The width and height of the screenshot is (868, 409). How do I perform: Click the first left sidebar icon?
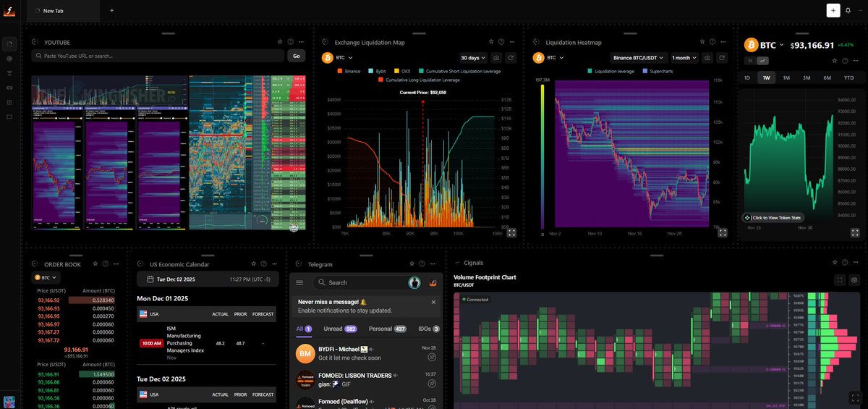[9, 44]
